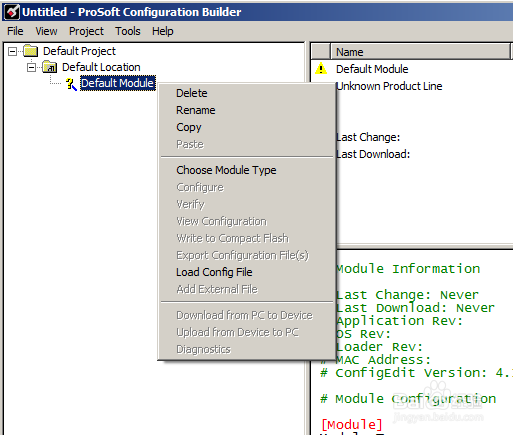This screenshot has width=513, height=435.
Task: Select the Default Location tree label
Action: (x=101, y=67)
